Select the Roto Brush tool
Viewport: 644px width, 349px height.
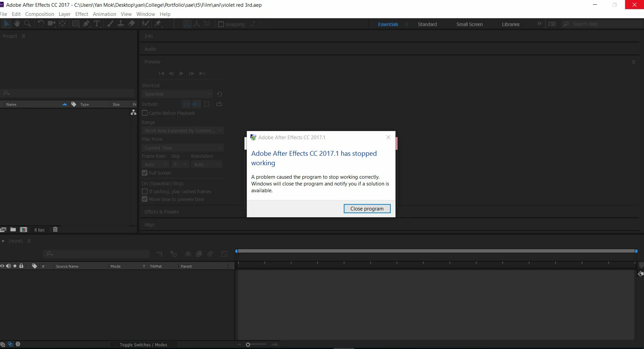(145, 24)
